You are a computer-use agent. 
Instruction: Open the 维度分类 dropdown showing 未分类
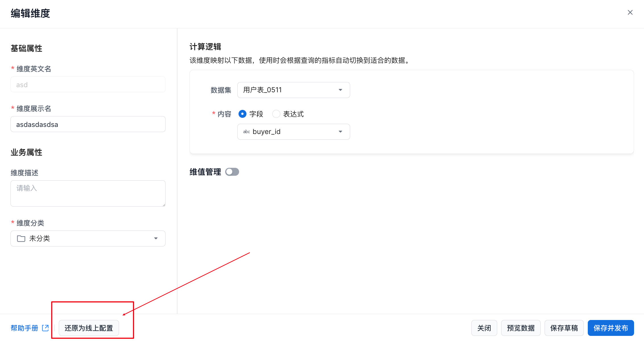click(88, 239)
